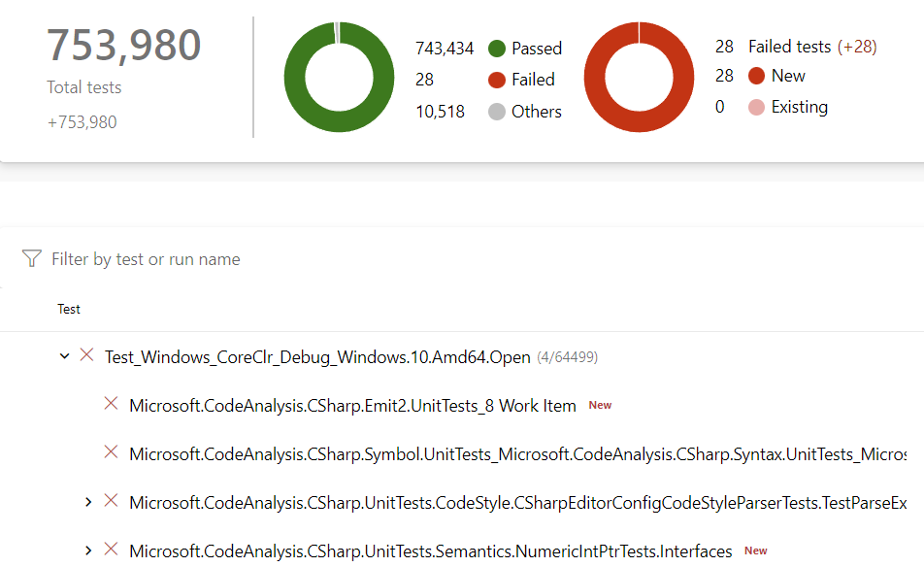Click the failed X icon beside NumericIntPtrTests.Interfaces
The width and height of the screenshot is (924, 567).
click(111, 550)
